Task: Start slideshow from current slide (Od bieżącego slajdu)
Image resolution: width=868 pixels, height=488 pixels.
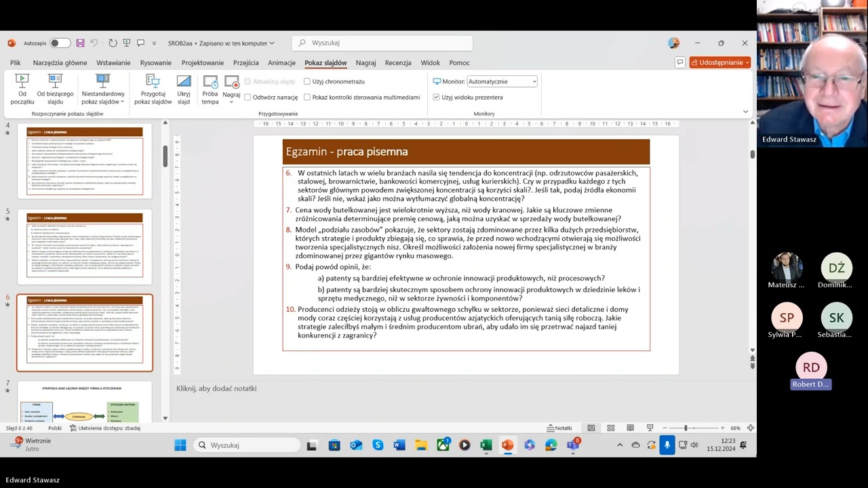Action: (x=55, y=89)
